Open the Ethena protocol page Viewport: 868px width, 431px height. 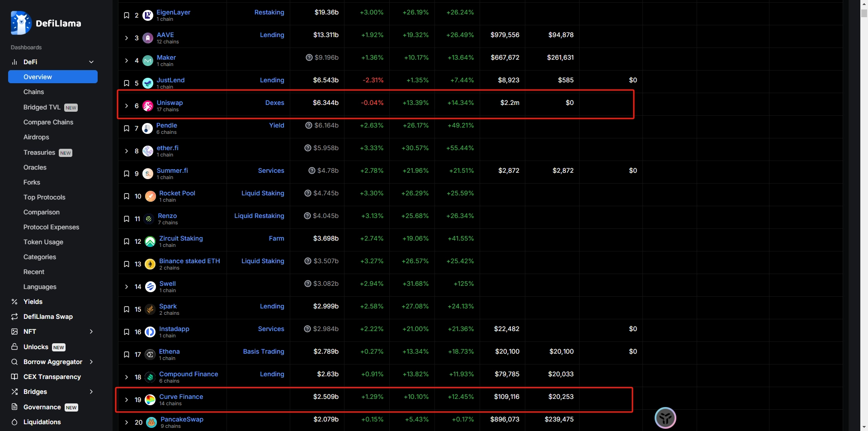pyautogui.click(x=170, y=351)
